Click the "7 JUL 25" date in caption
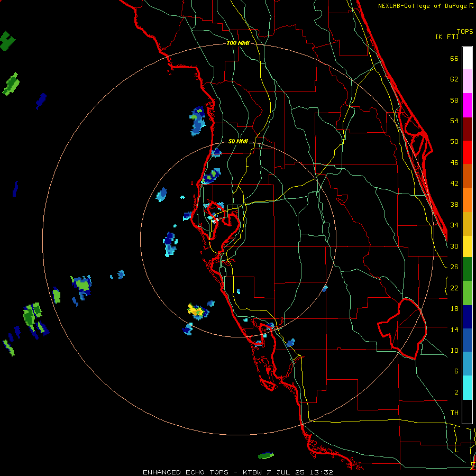 tap(287, 472)
